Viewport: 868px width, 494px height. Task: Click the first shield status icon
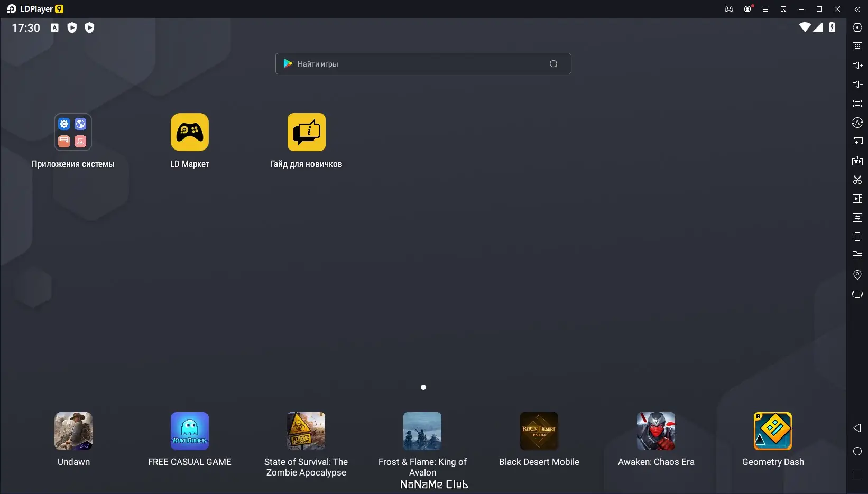click(72, 27)
